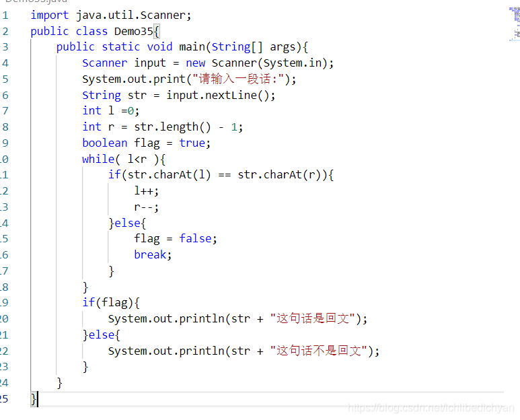Click 'java.util.Scanner;' text
520x420 pixels.
[134, 15]
